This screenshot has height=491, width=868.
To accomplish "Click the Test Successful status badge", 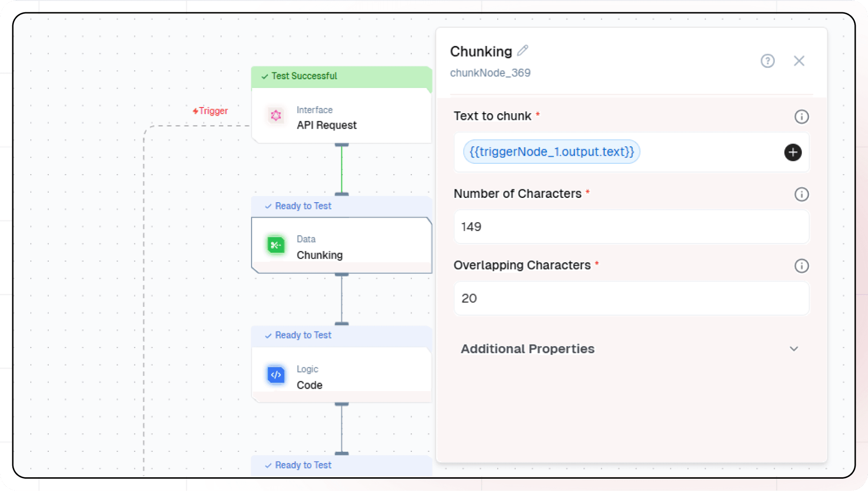I will (303, 76).
